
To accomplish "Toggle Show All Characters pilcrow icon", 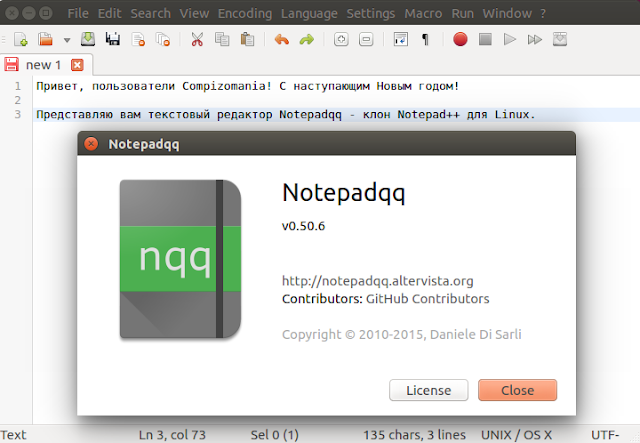I will [425, 40].
